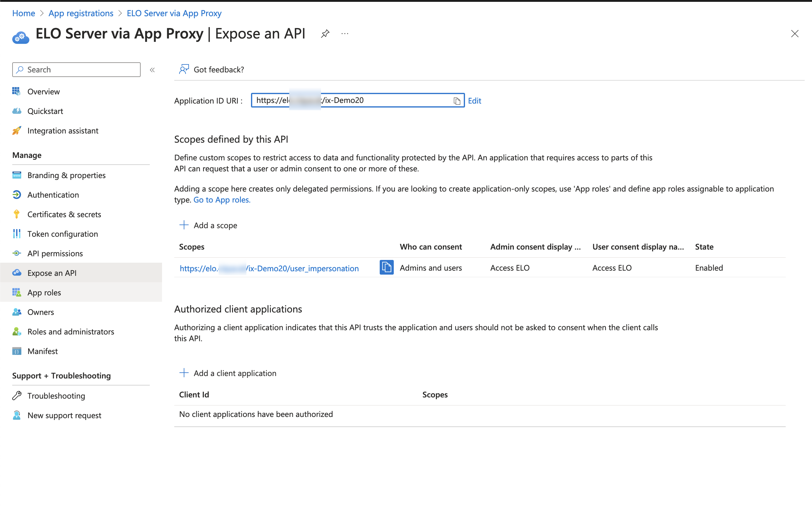
Task: Open the ellipsis more options menu
Action: point(345,34)
